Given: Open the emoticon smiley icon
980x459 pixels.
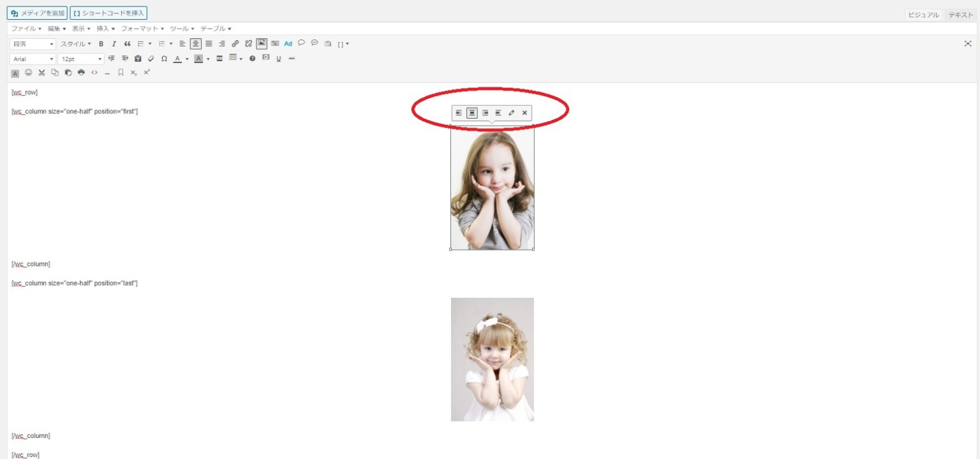Looking at the screenshot, I should [x=28, y=73].
